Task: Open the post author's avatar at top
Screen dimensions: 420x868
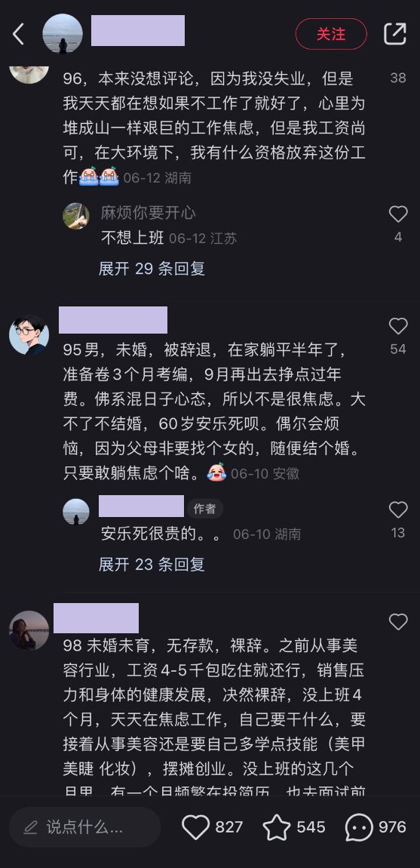Action: (63, 34)
